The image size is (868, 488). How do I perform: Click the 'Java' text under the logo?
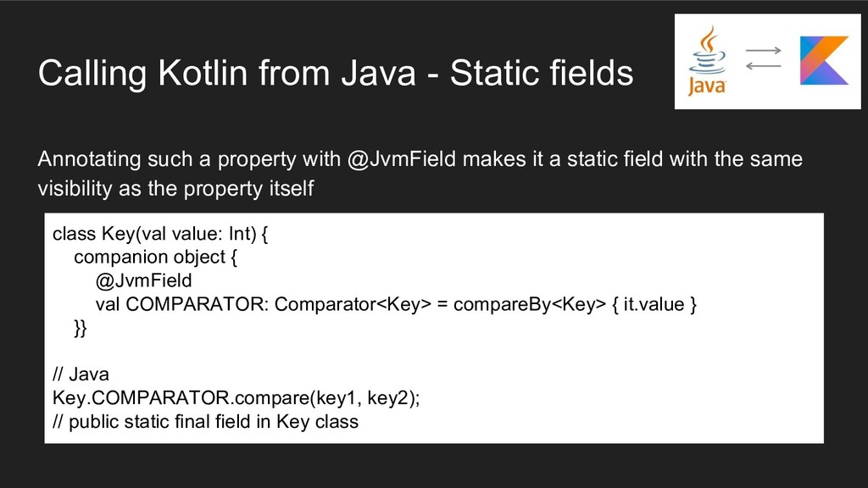pos(706,86)
